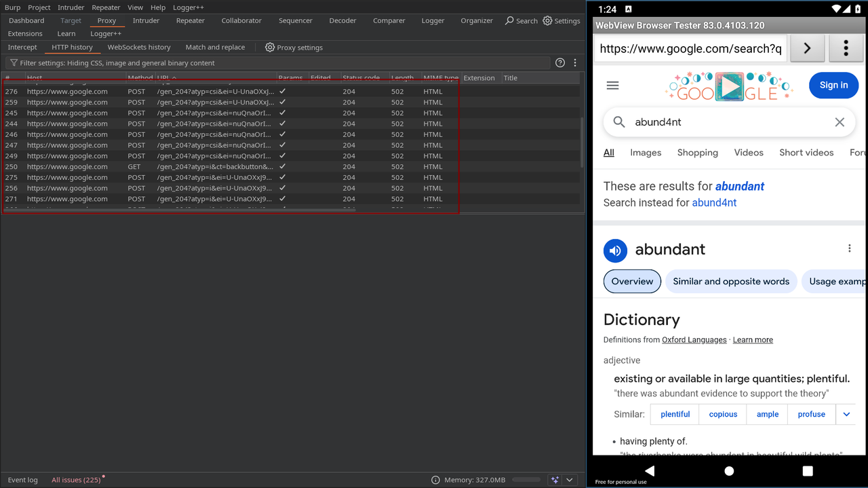Click the Params checkmark in row 271
868x488 pixels.
(282, 199)
